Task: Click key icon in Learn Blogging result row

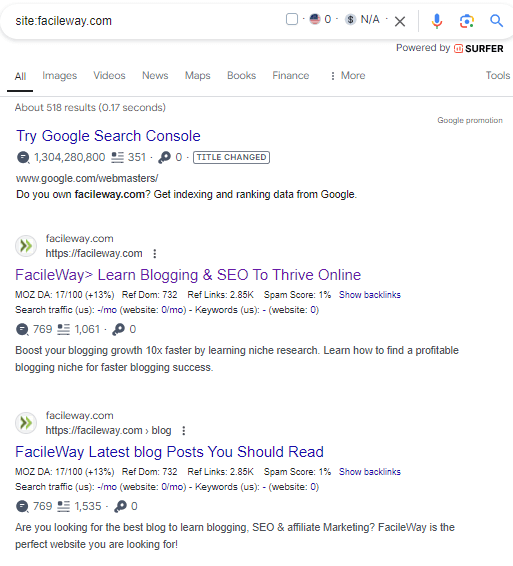Action: click(x=118, y=329)
